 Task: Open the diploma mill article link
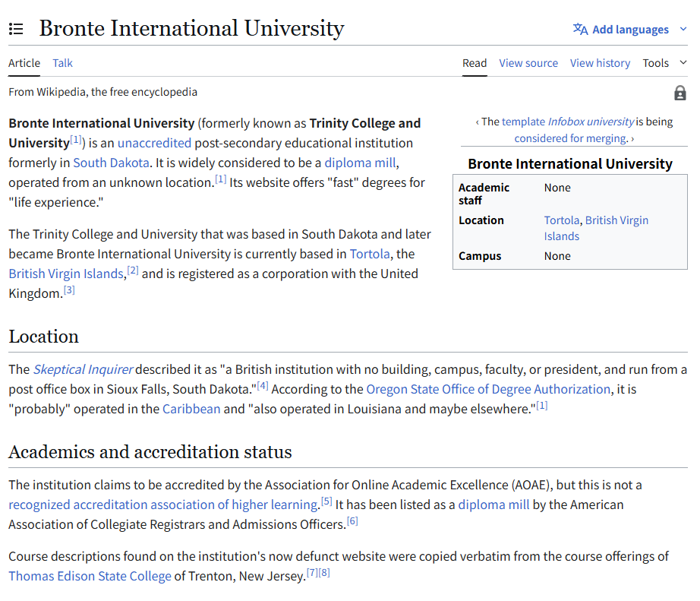(359, 163)
